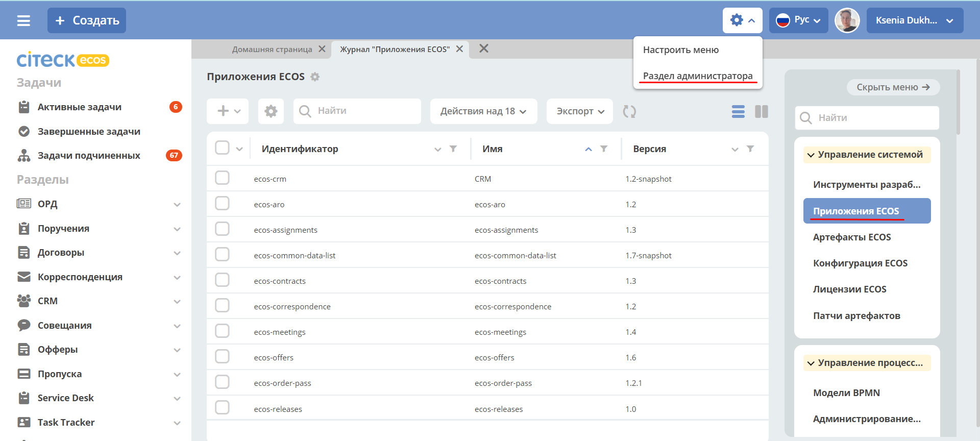
Task: Open the add record plus dropdown
Action: click(228, 111)
